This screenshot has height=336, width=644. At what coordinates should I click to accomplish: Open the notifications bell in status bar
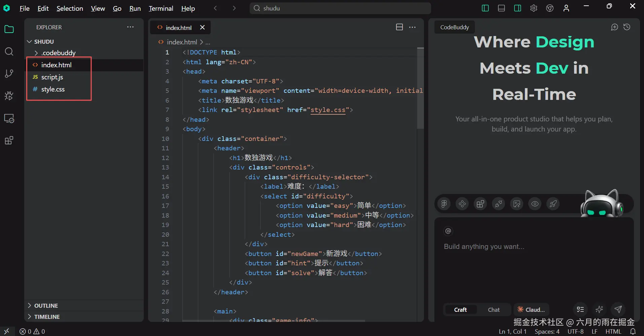[633, 331]
